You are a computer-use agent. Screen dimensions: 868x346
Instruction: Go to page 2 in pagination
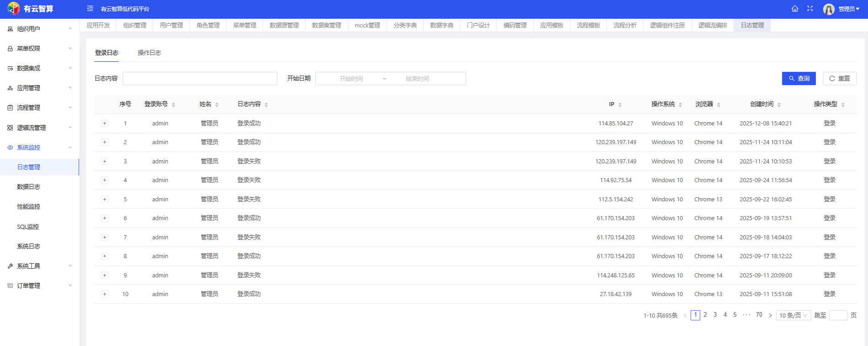tap(705, 315)
